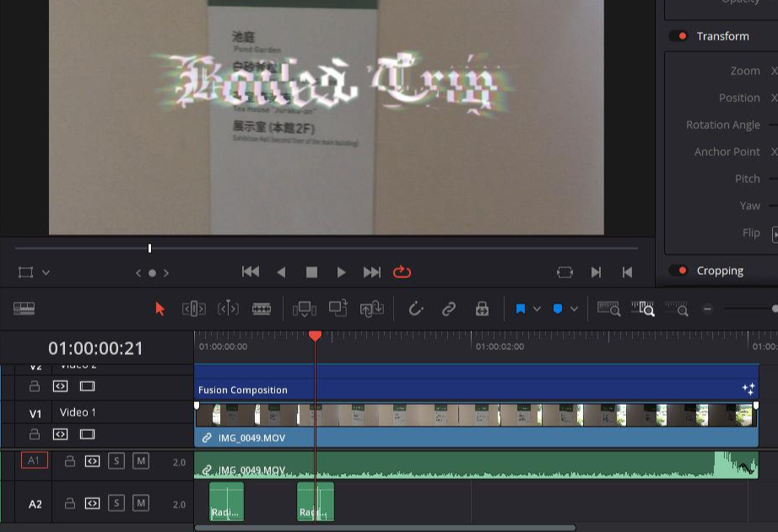Toggle the Cropping section enable switch
This screenshot has width=778, height=532.
click(678, 270)
